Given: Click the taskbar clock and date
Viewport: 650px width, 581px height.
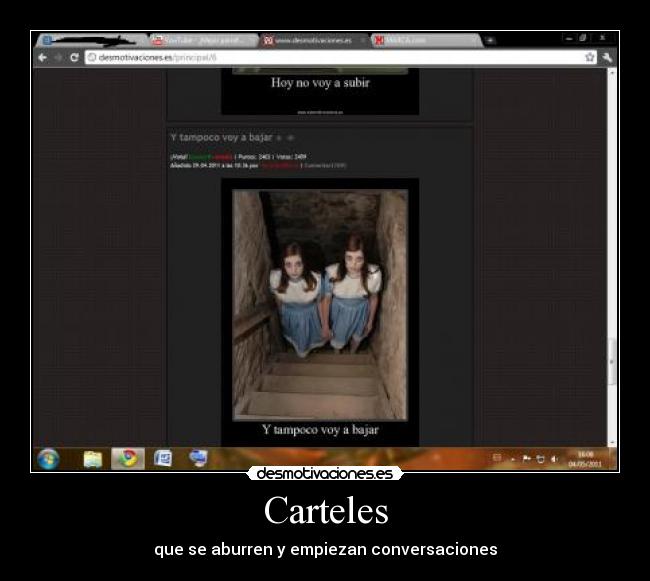Looking at the screenshot, I should 585,459.
